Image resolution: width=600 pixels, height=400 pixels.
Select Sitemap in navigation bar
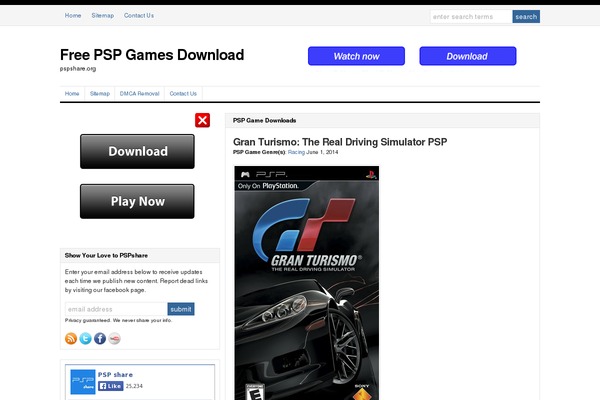(x=100, y=93)
